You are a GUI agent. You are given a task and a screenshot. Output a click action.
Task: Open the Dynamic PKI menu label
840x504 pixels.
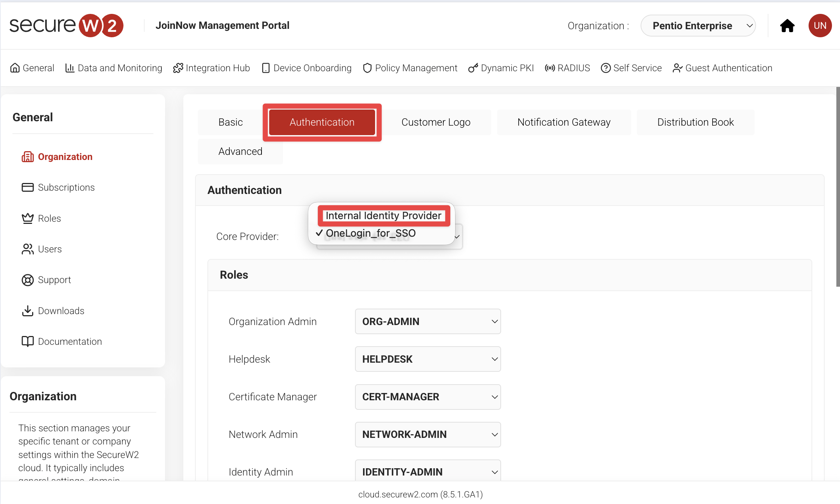pos(507,68)
